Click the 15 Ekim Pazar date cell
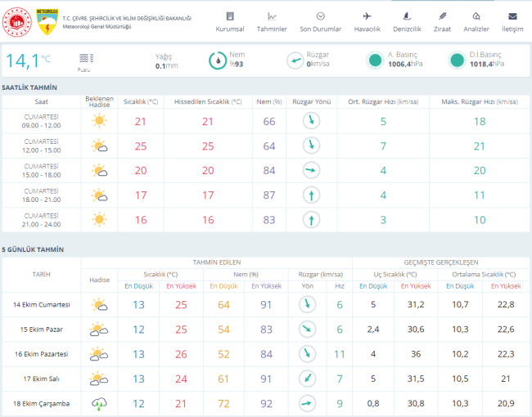532x417 pixels. (42, 330)
